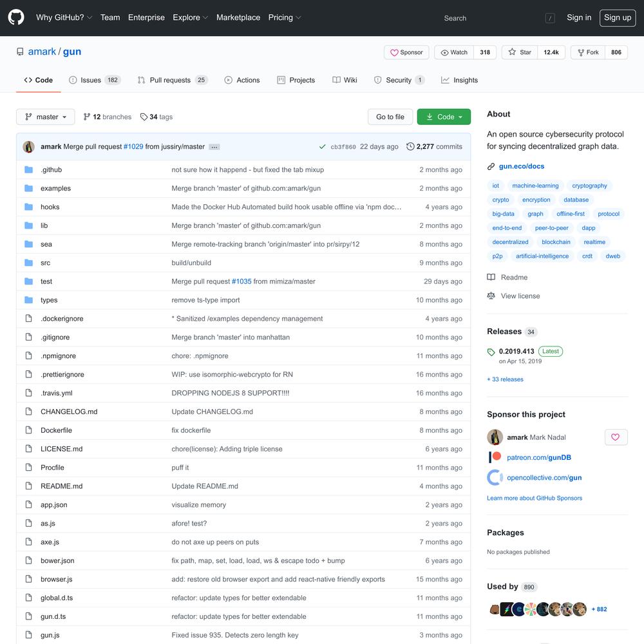Click the sea folder icon
644x644 pixels.
tap(29, 244)
